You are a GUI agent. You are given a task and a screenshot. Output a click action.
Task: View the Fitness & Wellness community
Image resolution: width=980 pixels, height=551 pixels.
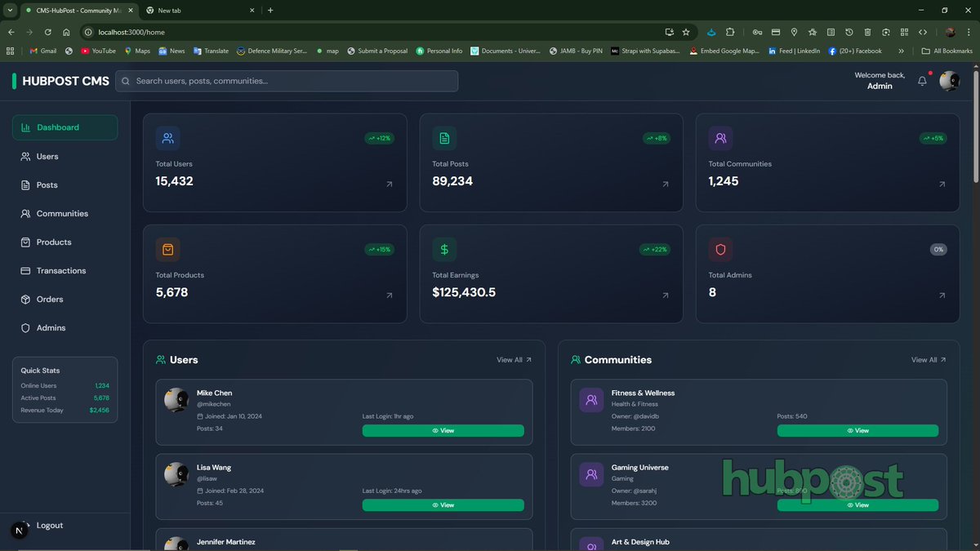click(x=857, y=430)
